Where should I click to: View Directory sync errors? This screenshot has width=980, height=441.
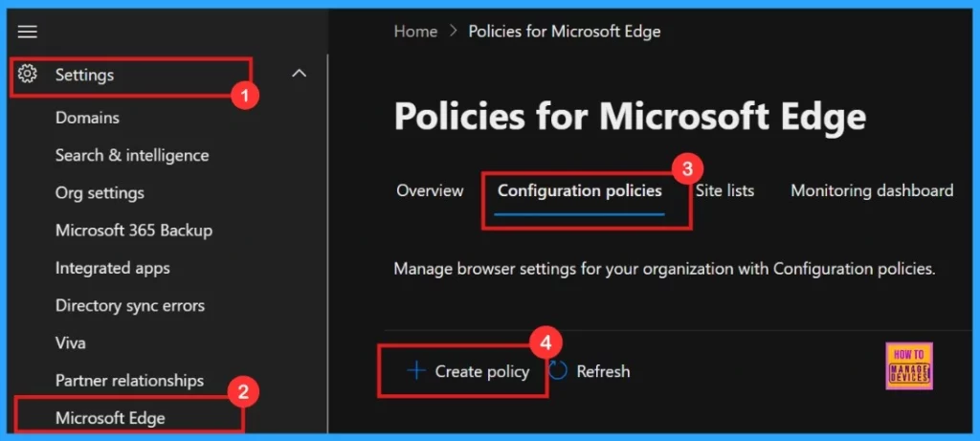[129, 305]
